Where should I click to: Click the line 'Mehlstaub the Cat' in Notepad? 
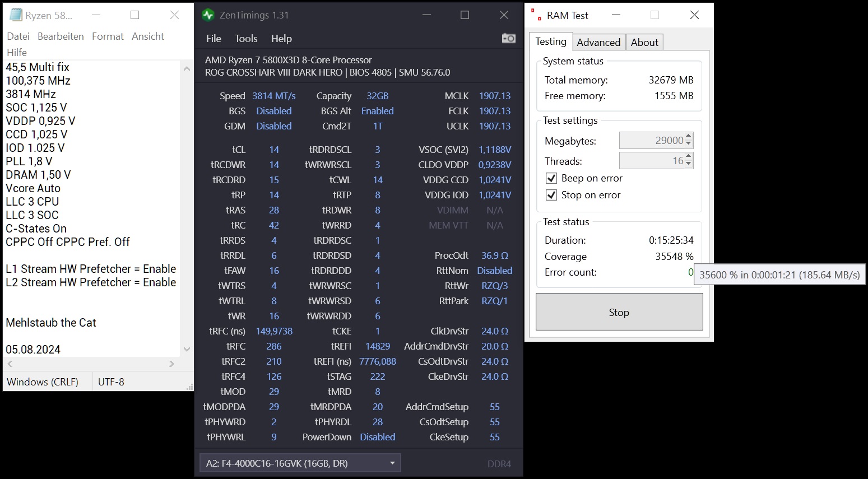tap(51, 323)
